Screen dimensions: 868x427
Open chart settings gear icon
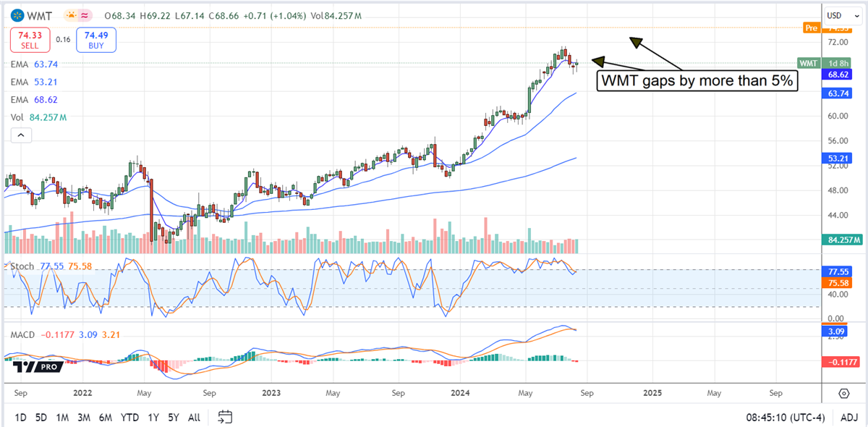[844, 393]
